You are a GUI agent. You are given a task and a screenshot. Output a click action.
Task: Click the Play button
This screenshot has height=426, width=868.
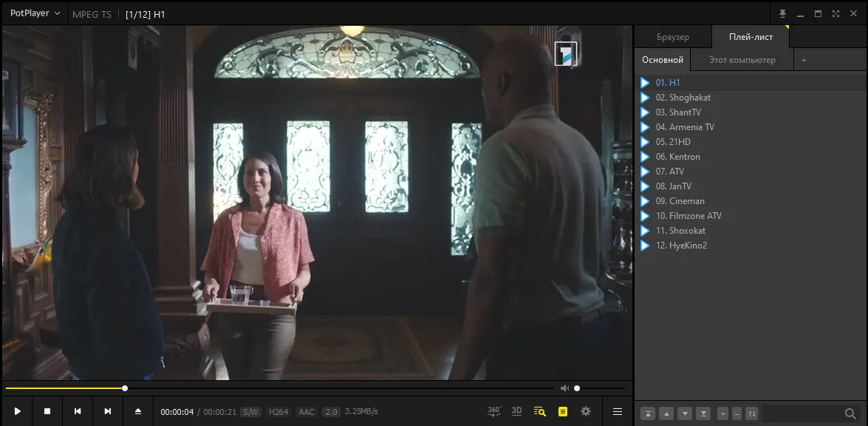(x=17, y=411)
